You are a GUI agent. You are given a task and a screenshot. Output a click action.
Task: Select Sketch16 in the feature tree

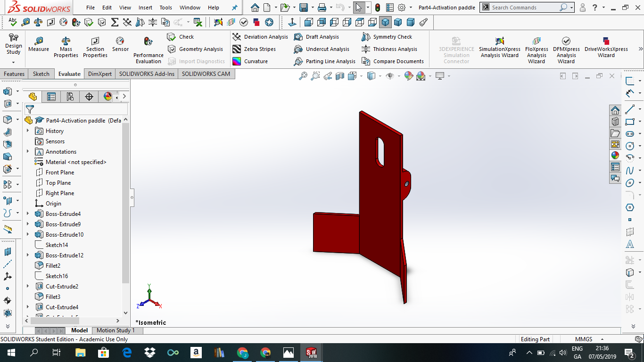tap(57, 276)
